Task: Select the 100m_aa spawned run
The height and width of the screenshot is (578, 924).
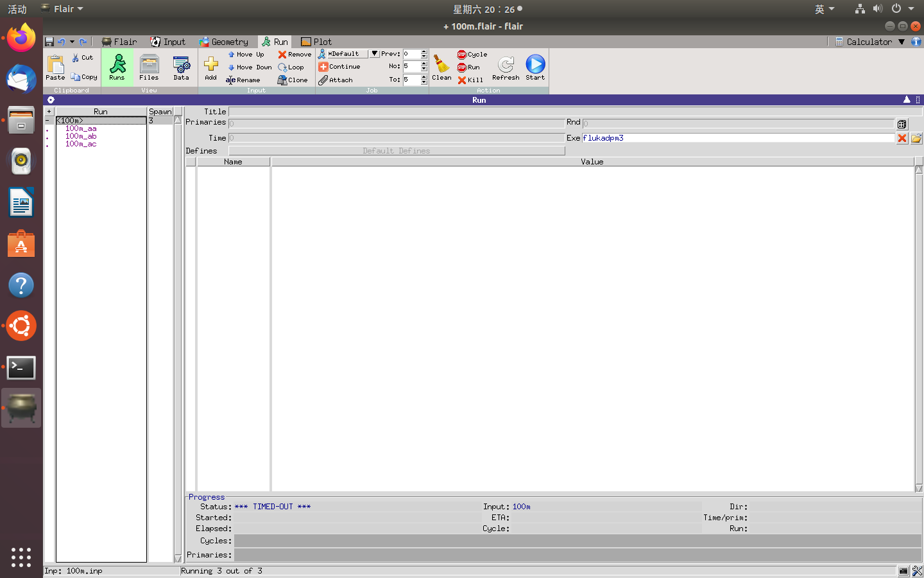Action: [81, 128]
